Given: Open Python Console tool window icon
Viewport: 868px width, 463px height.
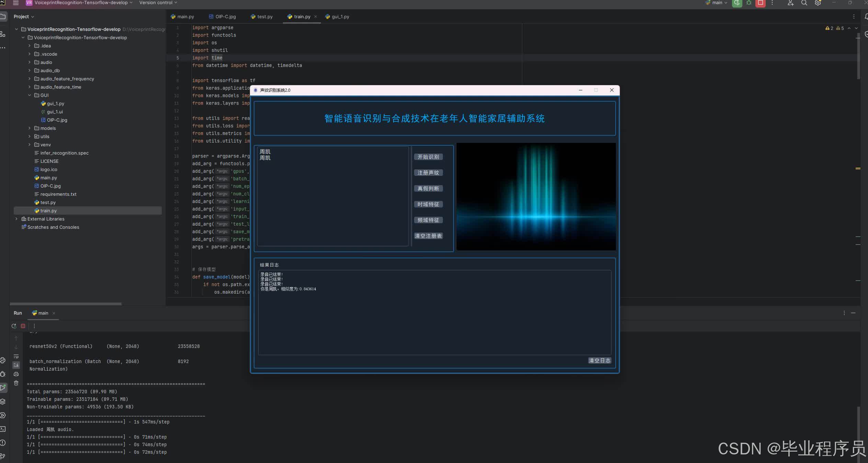Looking at the screenshot, I should (x=3, y=360).
